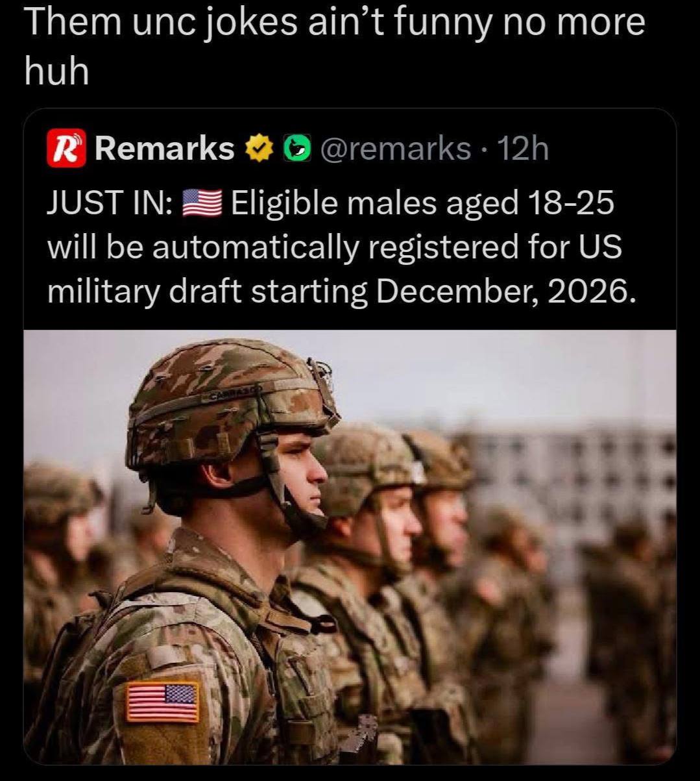Click the "December, 2026" text
Viewport: 700px width, 781px height.
pos(502,291)
